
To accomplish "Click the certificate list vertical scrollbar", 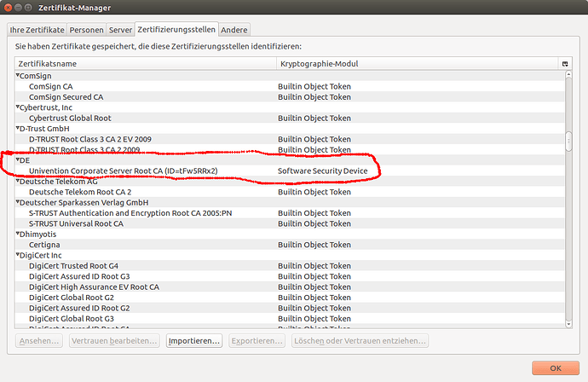I will pyautogui.click(x=569, y=141).
